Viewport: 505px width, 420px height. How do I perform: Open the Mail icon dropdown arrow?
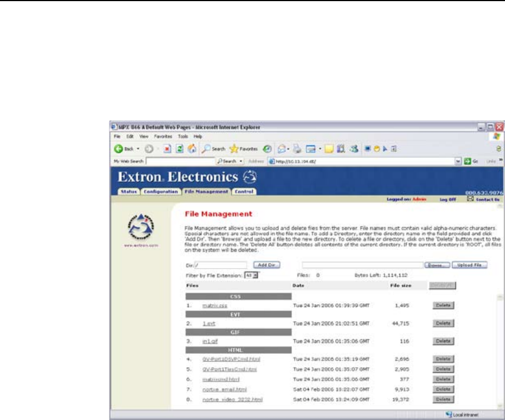(288, 149)
